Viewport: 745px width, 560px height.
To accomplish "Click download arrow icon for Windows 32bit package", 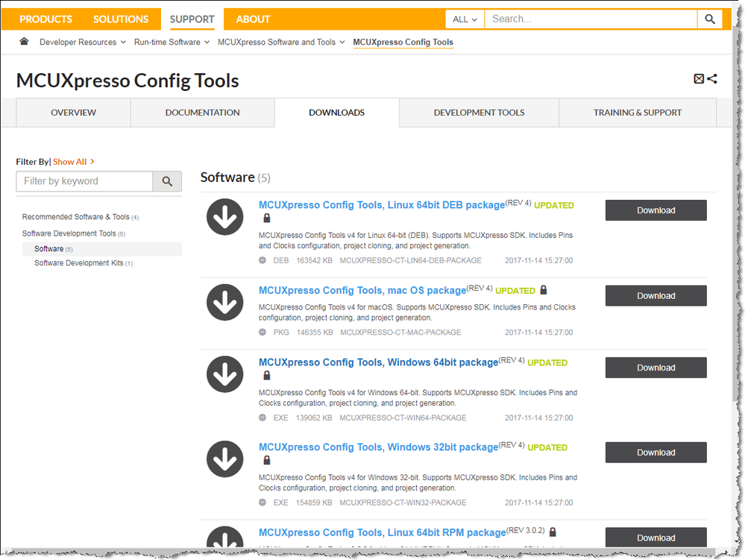I will click(224, 459).
